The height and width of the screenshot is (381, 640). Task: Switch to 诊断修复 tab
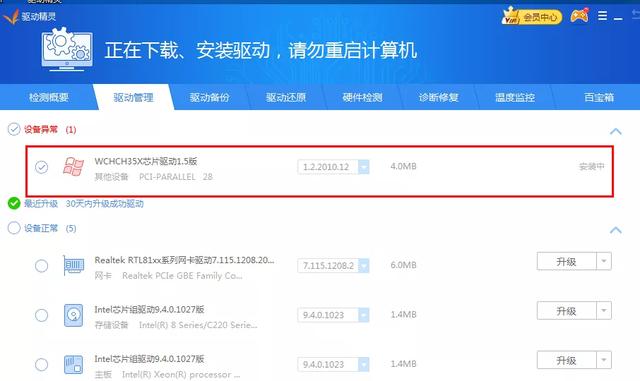(x=438, y=97)
